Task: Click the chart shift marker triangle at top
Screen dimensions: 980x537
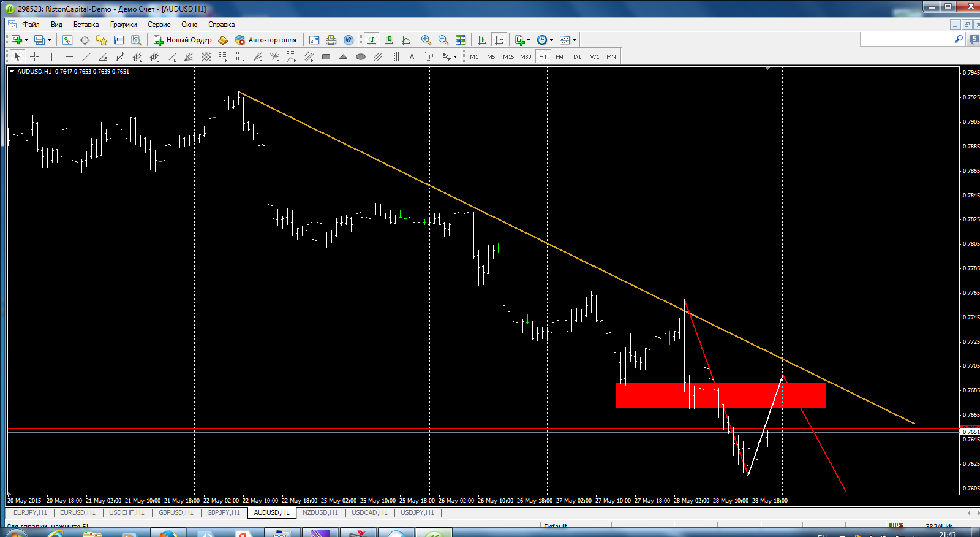Action: tap(768, 69)
